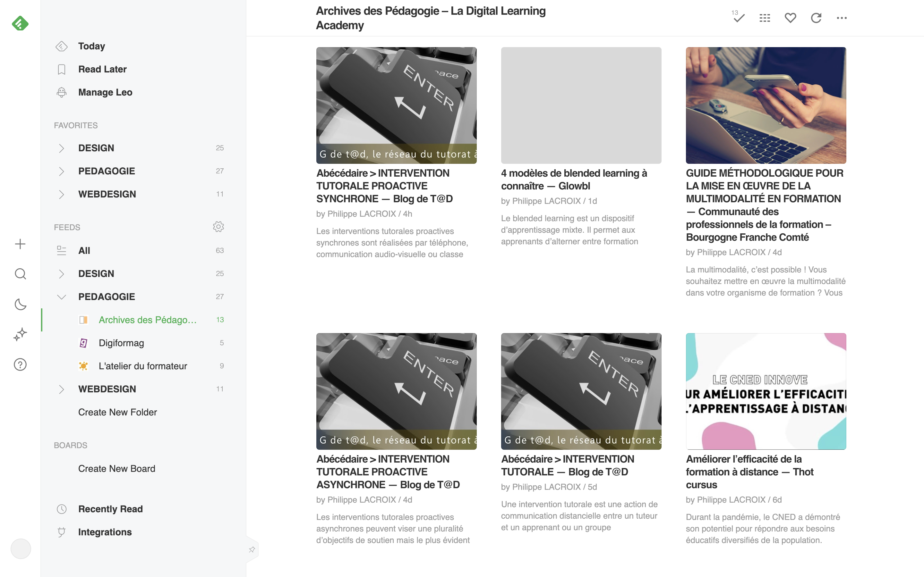Collapse the PEDAGOGIE folder under Feeds

[x=61, y=297]
